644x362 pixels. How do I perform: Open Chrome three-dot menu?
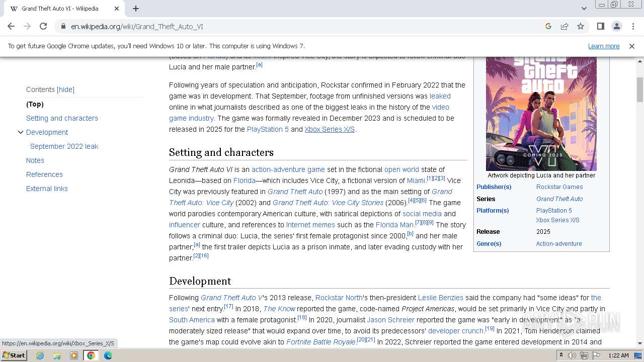(x=632, y=26)
